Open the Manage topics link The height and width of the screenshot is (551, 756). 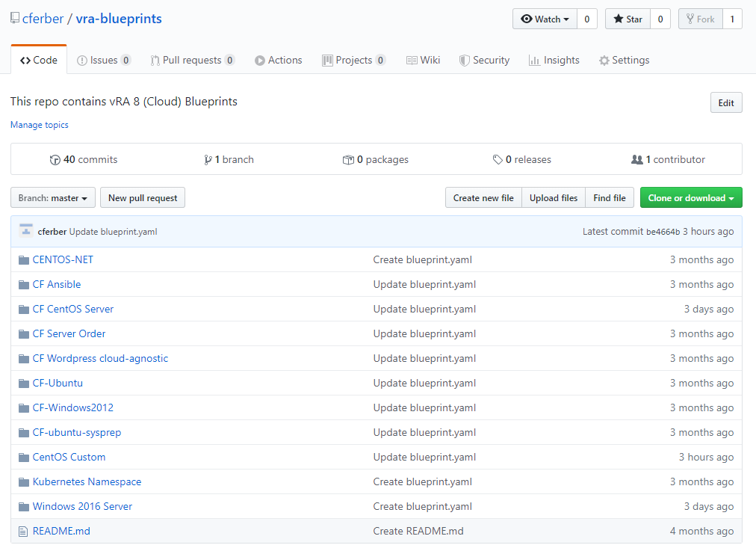click(x=40, y=125)
